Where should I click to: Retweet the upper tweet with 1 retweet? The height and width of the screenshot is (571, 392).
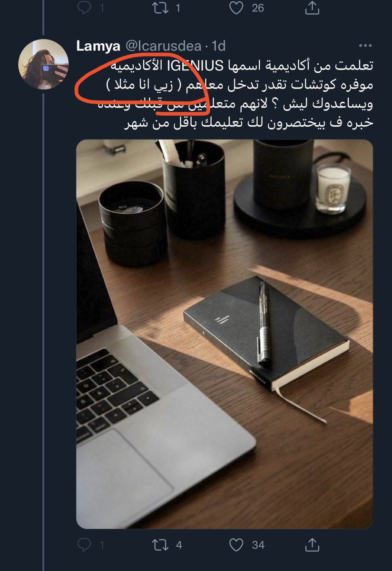tap(158, 8)
